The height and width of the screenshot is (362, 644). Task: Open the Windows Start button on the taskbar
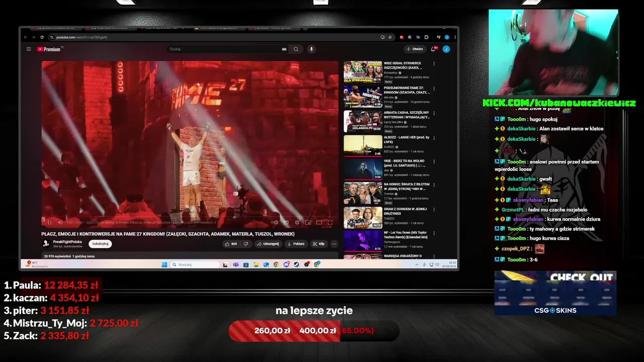click(165, 264)
